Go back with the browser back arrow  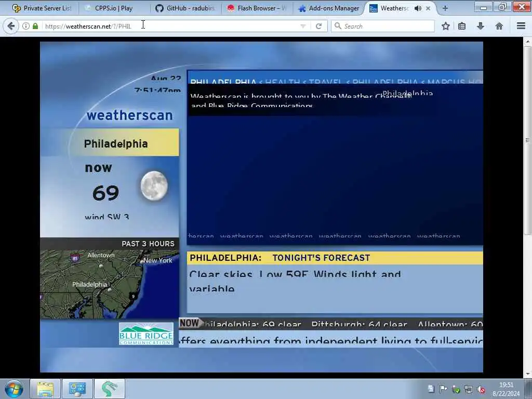tap(11, 26)
